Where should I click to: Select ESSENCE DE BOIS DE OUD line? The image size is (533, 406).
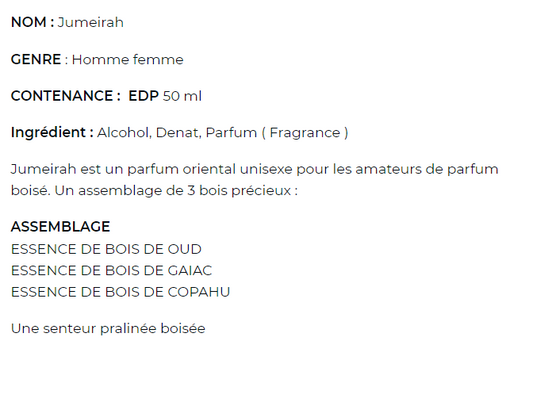coord(106,249)
